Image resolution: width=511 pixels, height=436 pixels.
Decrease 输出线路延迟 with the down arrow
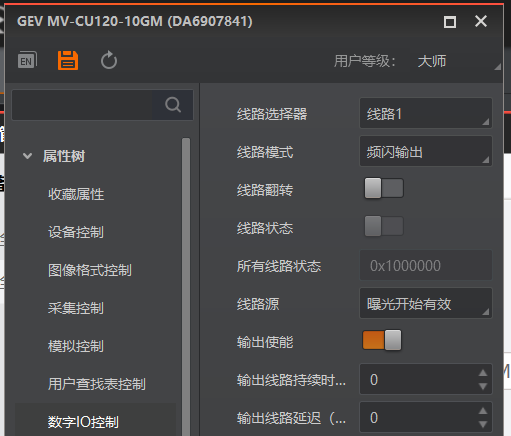(x=483, y=424)
